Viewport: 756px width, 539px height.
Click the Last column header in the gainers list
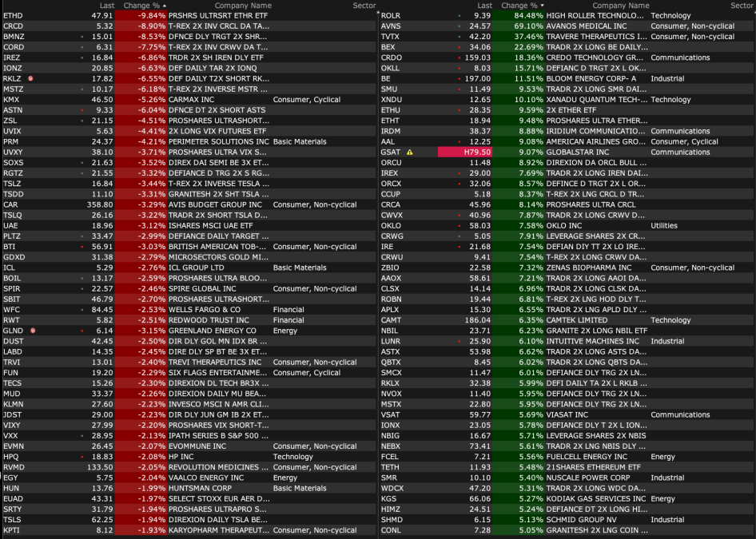[x=484, y=6]
